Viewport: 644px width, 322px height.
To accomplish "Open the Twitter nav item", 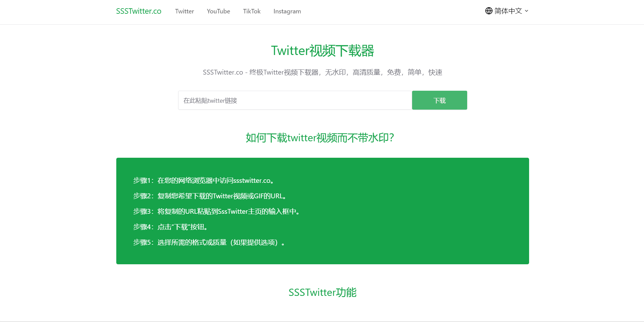I will pyautogui.click(x=184, y=11).
